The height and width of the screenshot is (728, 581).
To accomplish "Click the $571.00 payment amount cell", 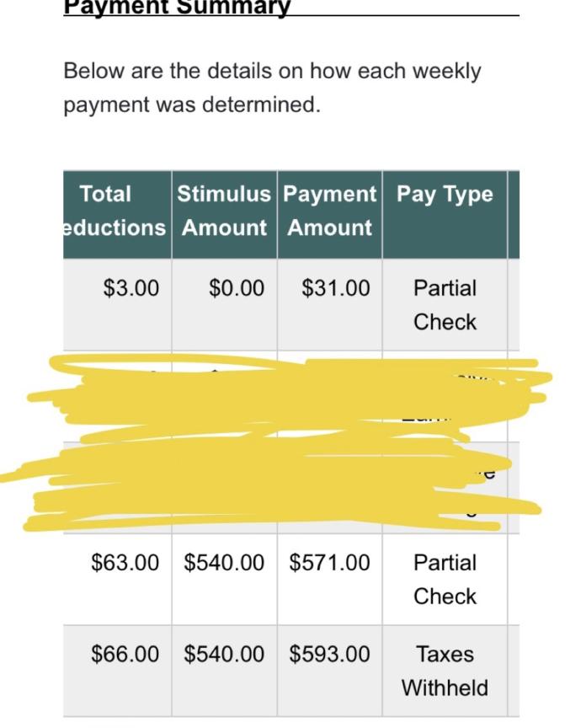I will (x=330, y=579).
